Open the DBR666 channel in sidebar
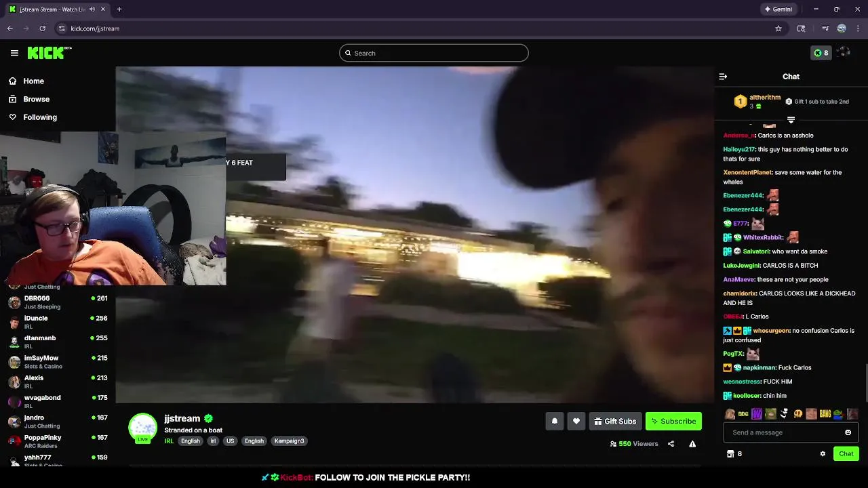 click(59, 302)
